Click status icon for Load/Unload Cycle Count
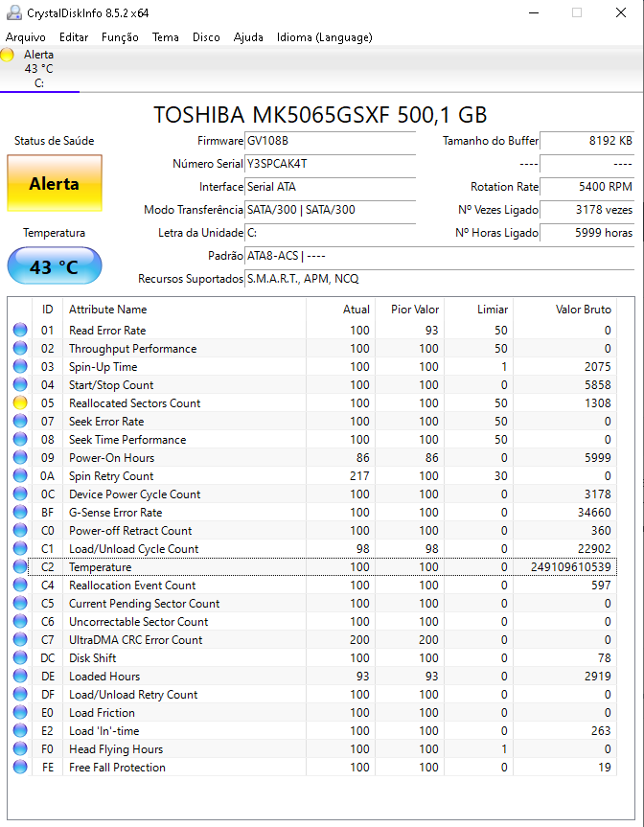Image resolution: width=644 pixels, height=827 pixels. click(x=20, y=548)
